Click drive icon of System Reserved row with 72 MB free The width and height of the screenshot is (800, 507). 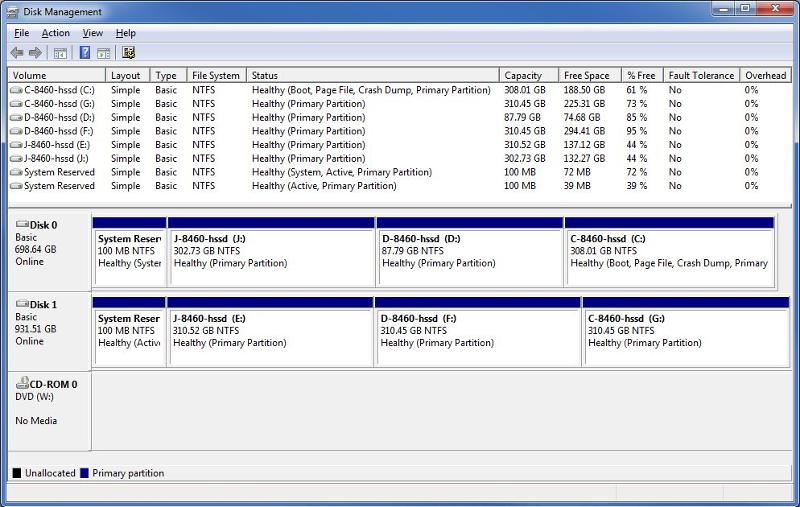pos(16,172)
